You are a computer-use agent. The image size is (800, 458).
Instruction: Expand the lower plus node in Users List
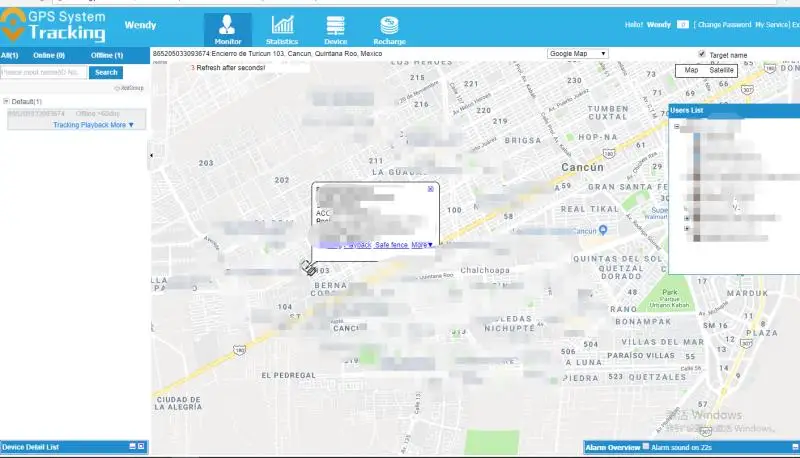pos(687,228)
